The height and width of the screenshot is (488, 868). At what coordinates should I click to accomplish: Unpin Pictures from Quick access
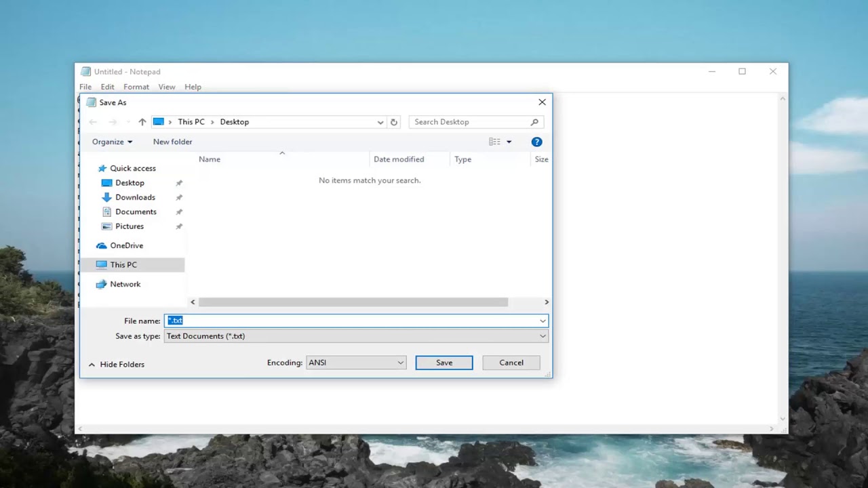179,226
